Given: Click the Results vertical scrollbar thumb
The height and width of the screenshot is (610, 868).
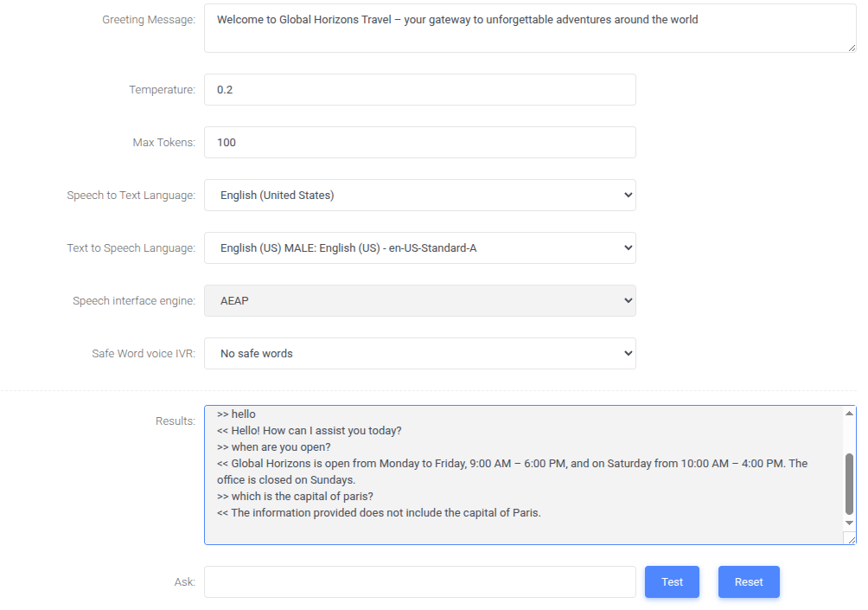Looking at the screenshot, I should coord(849,483).
